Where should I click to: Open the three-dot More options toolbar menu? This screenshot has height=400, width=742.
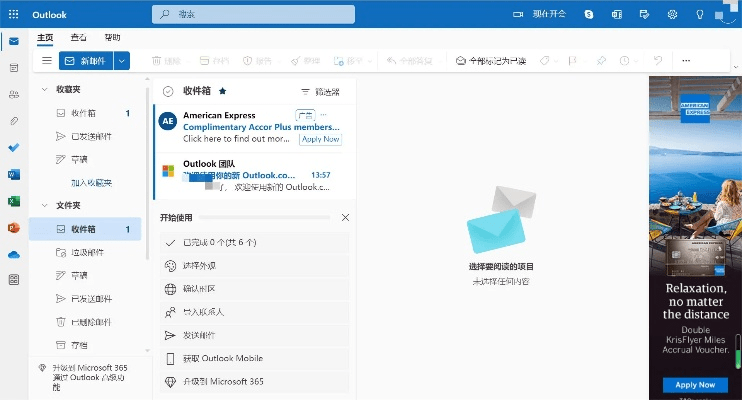686,61
